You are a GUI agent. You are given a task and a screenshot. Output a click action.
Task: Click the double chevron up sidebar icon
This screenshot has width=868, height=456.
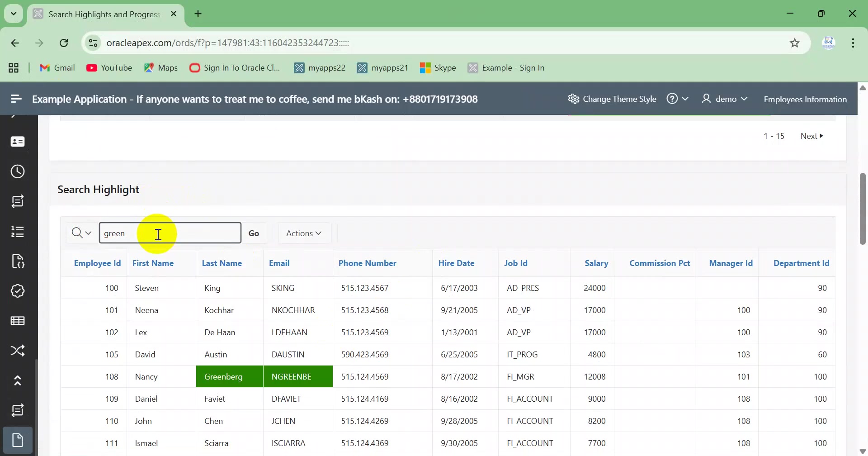coord(18,381)
